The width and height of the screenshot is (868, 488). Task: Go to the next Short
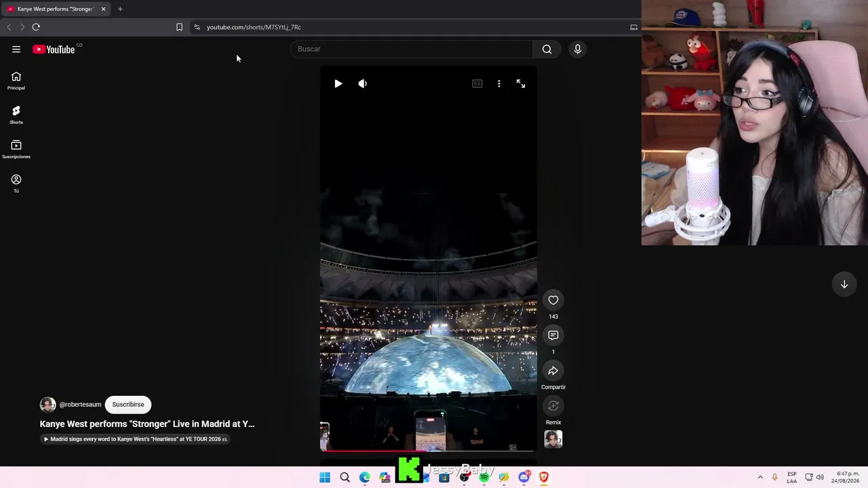(x=844, y=285)
